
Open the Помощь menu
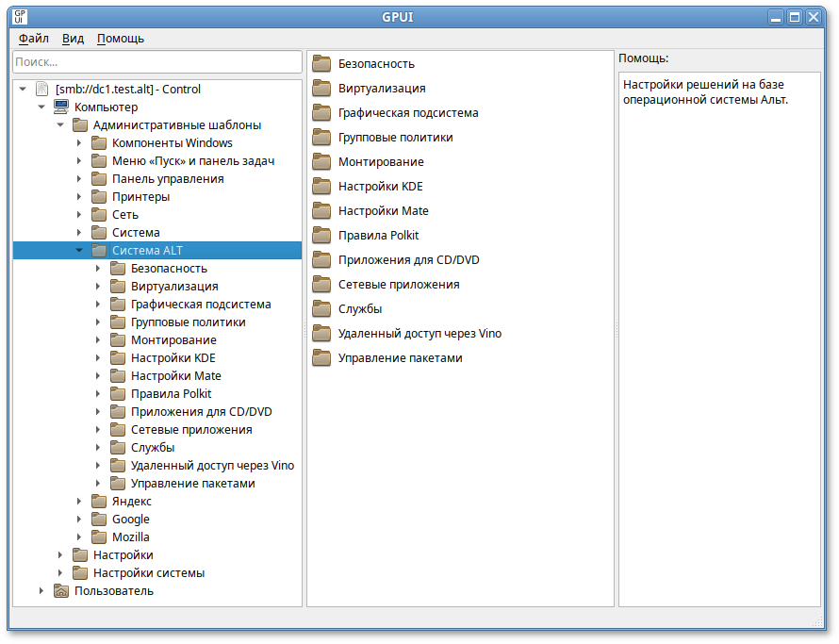[121, 39]
